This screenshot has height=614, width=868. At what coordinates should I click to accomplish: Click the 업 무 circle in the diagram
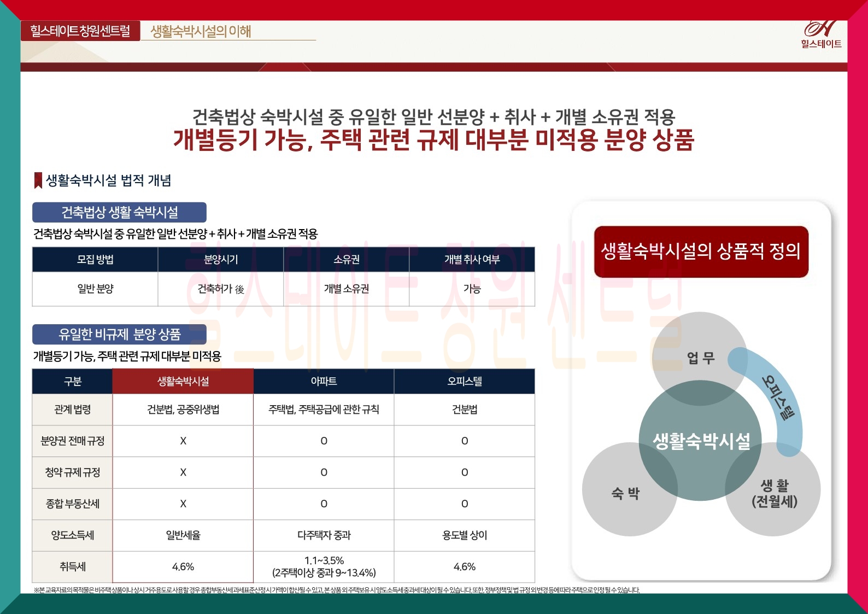[x=700, y=358]
